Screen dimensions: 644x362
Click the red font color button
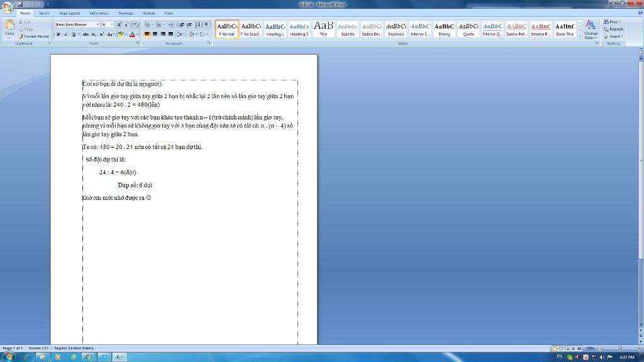click(x=132, y=35)
